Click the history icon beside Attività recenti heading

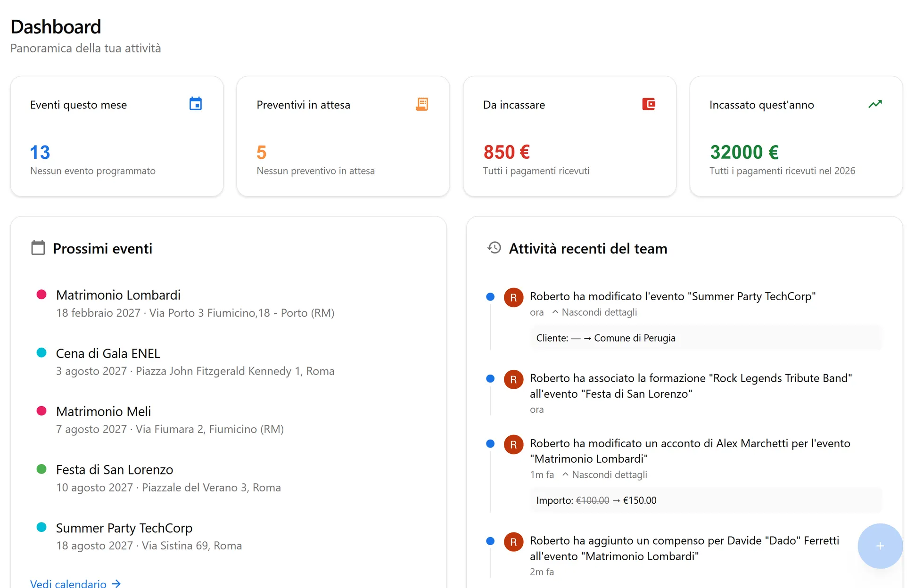[x=494, y=248]
